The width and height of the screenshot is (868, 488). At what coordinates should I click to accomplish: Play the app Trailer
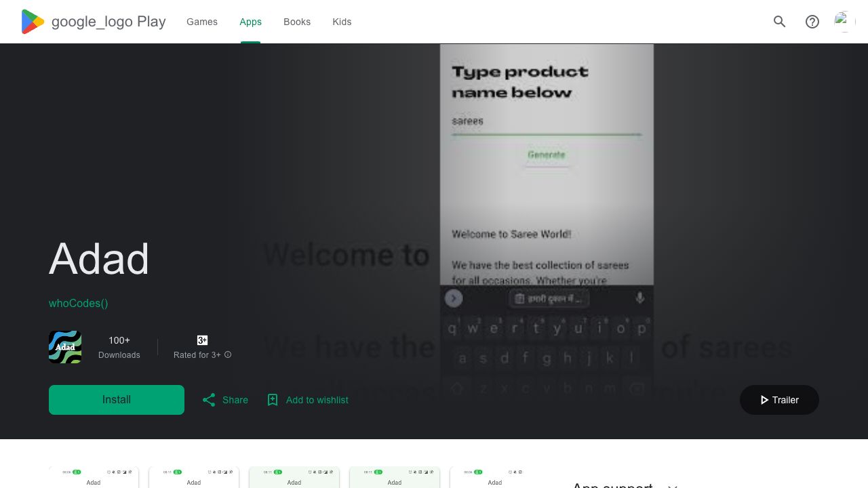(x=779, y=400)
